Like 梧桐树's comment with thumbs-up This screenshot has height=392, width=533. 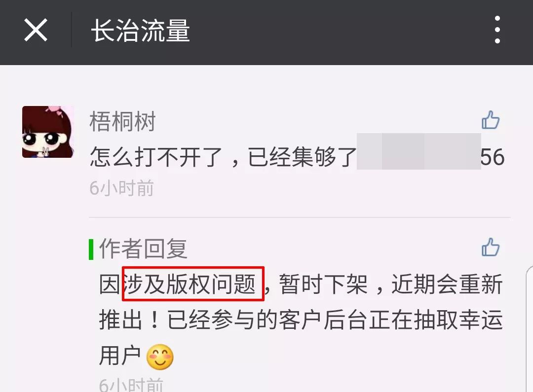[491, 120]
